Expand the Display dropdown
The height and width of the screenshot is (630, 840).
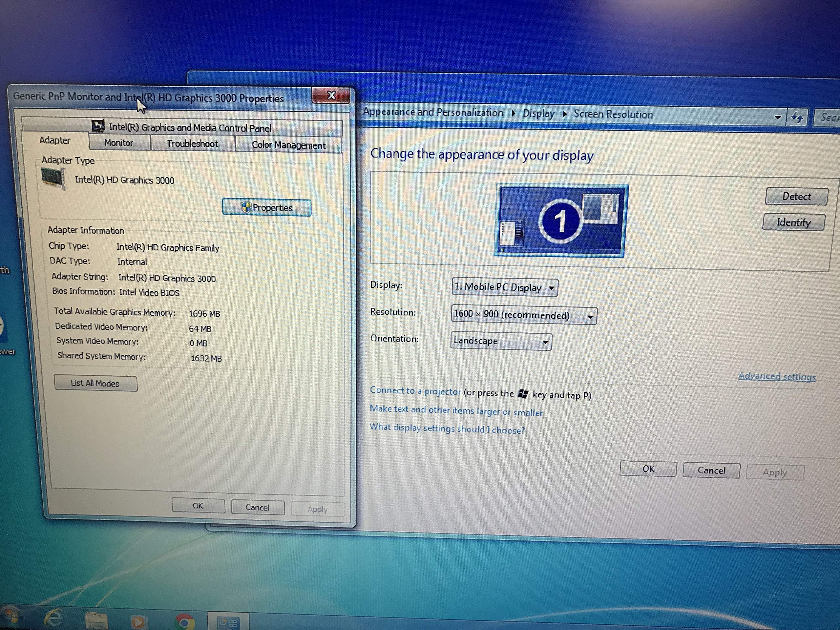(x=505, y=287)
